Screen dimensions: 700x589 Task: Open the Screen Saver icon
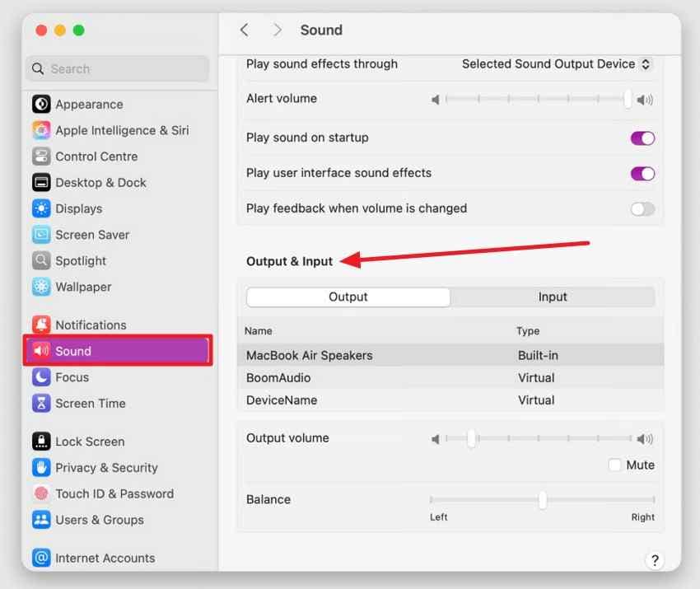[41, 235]
